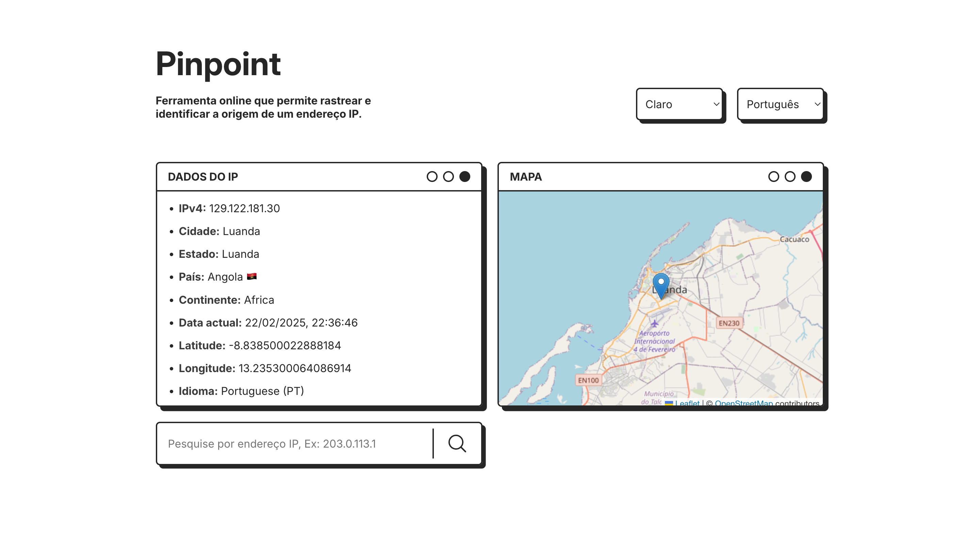980x534 pixels.
Task: Click first hollow circle in DADOS DO IP header
Action: (432, 177)
